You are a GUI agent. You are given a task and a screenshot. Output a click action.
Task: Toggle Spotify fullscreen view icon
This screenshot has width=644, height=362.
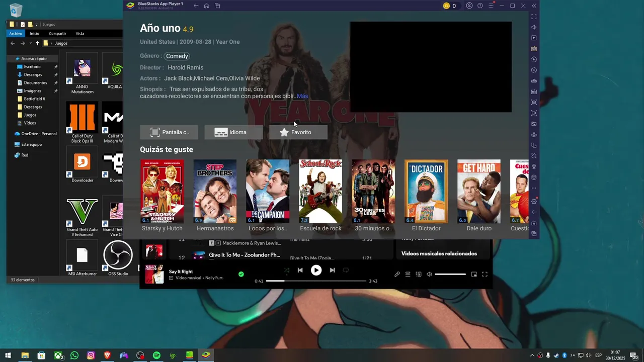click(x=485, y=274)
